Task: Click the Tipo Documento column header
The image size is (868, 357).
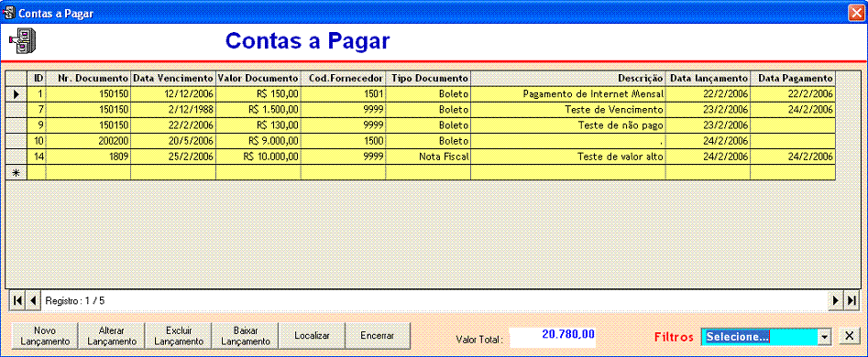Action: 428,79
